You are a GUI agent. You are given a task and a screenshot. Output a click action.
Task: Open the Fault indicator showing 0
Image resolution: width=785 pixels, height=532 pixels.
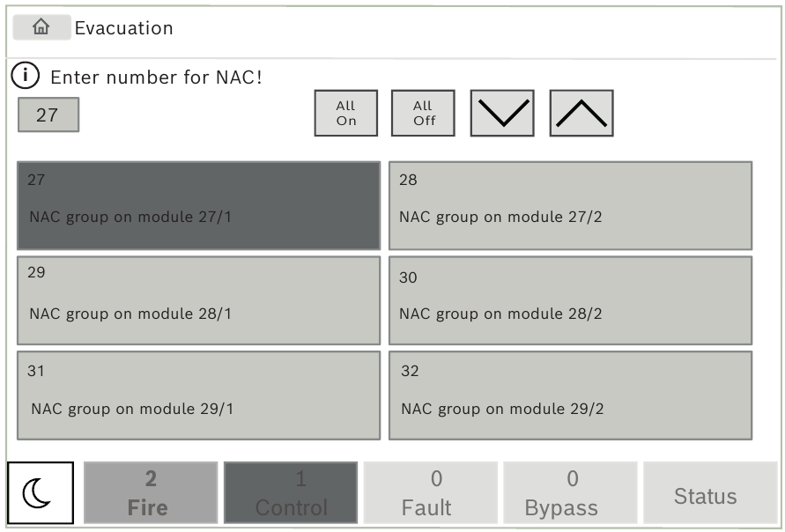(x=430, y=492)
